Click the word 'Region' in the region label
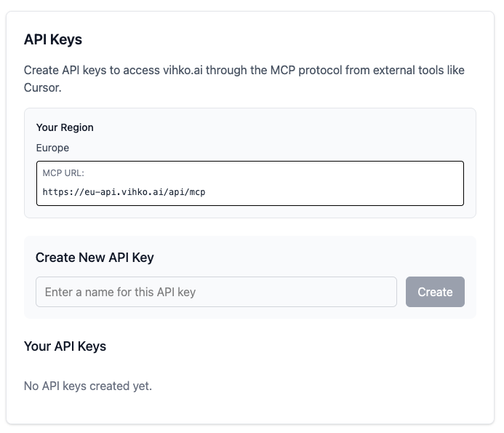 point(77,127)
